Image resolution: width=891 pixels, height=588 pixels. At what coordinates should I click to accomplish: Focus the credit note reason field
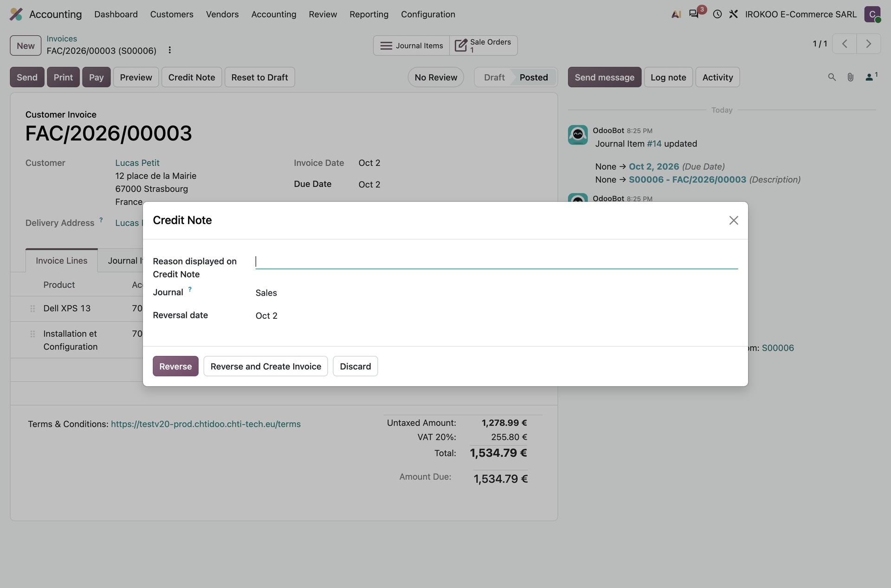(x=496, y=261)
